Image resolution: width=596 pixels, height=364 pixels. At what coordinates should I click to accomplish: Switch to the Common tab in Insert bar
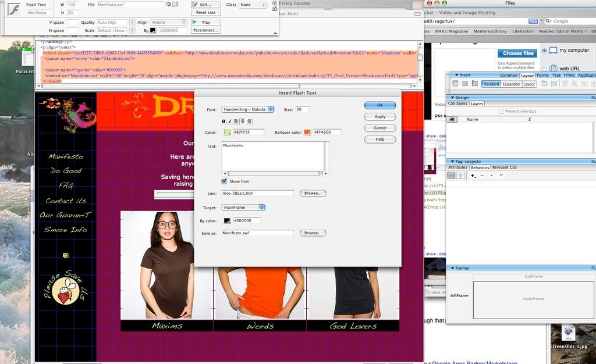(x=509, y=75)
